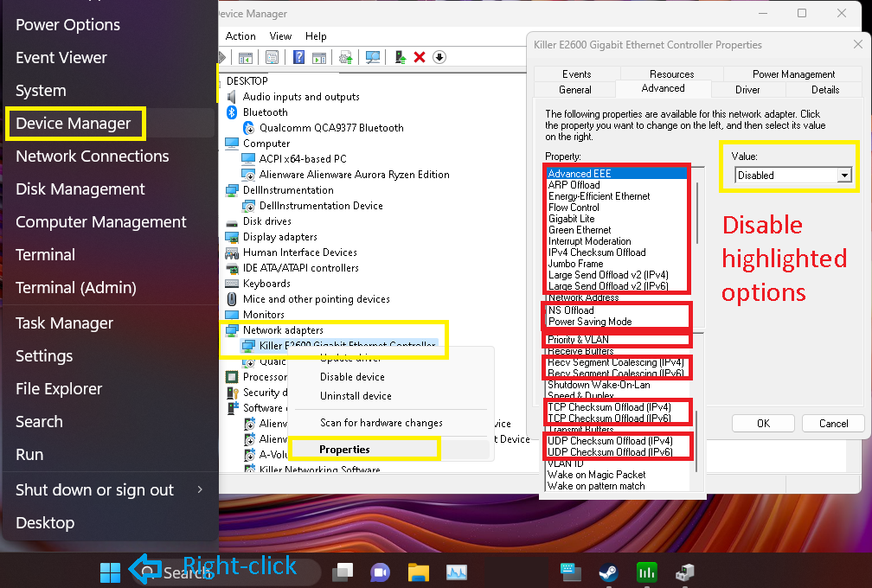Open the Action menu in Device Manager

tap(240, 36)
